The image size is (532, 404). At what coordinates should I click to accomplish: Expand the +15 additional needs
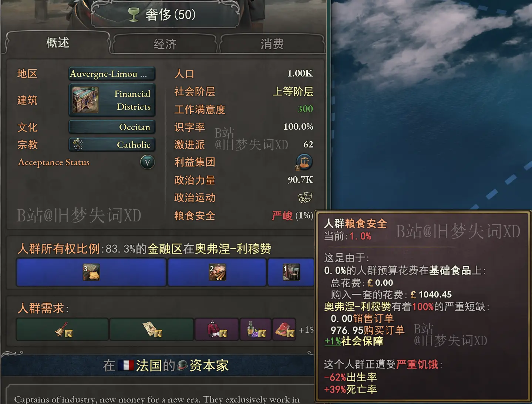pyautogui.click(x=306, y=330)
